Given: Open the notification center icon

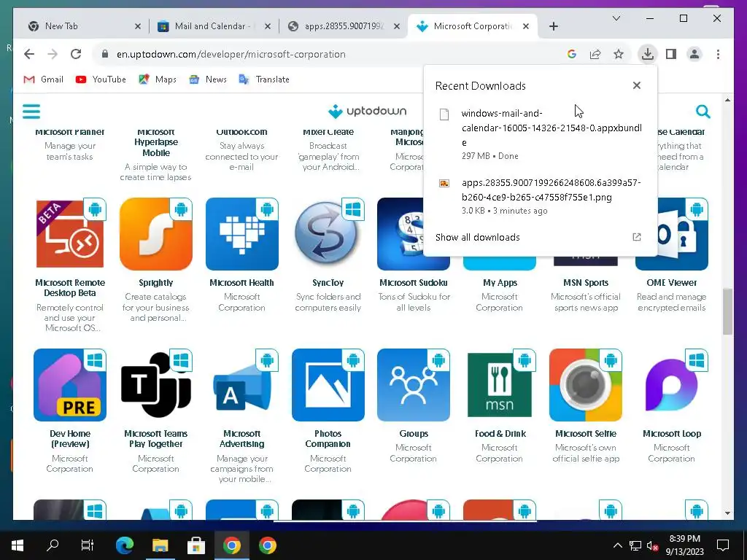Looking at the screenshot, I should (x=723, y=545).
